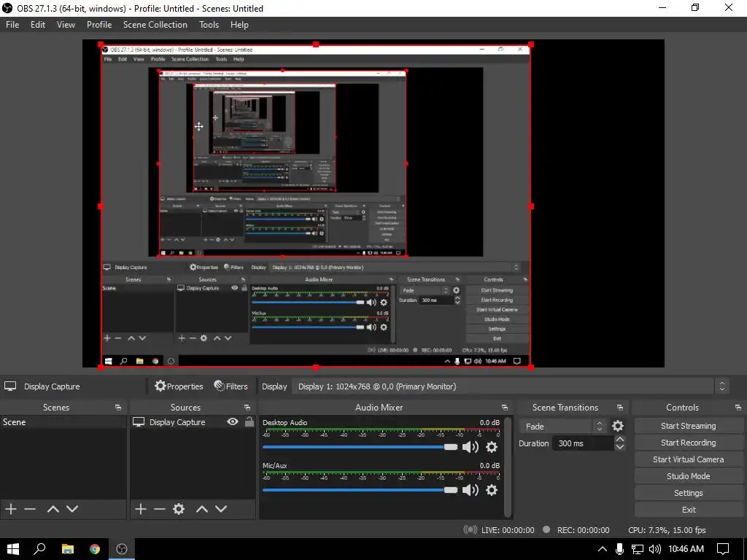The image size is (747, 560).
Task: Click the 10:46 AM taskbar clock
Action: click(x=686, y=549)
